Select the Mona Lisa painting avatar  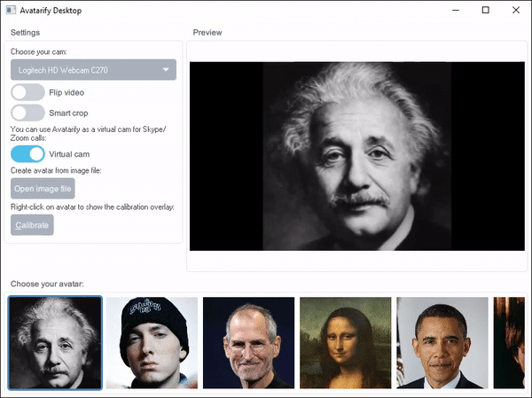pyautogui.click(x=346, y=343)
